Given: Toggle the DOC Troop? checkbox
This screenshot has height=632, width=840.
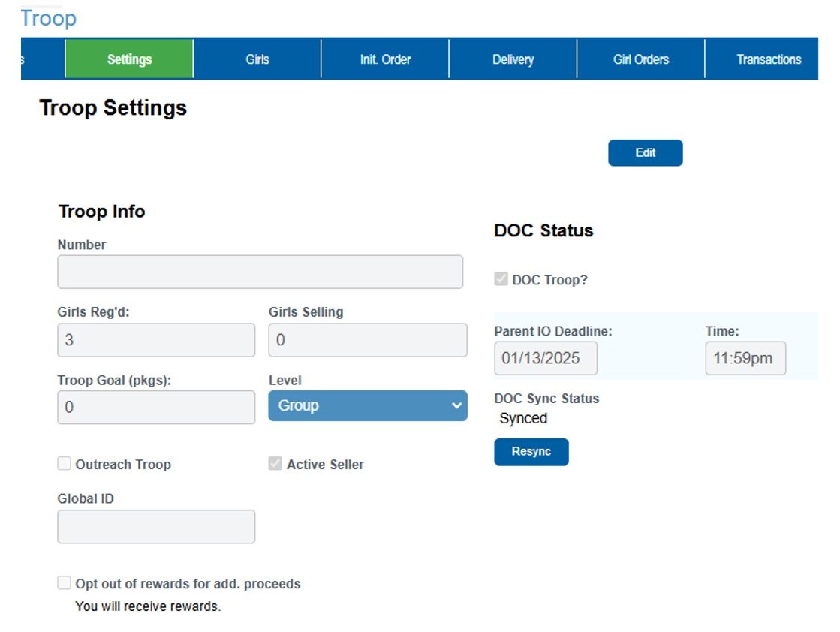Looking at the screenshot, I should (501, 280).
